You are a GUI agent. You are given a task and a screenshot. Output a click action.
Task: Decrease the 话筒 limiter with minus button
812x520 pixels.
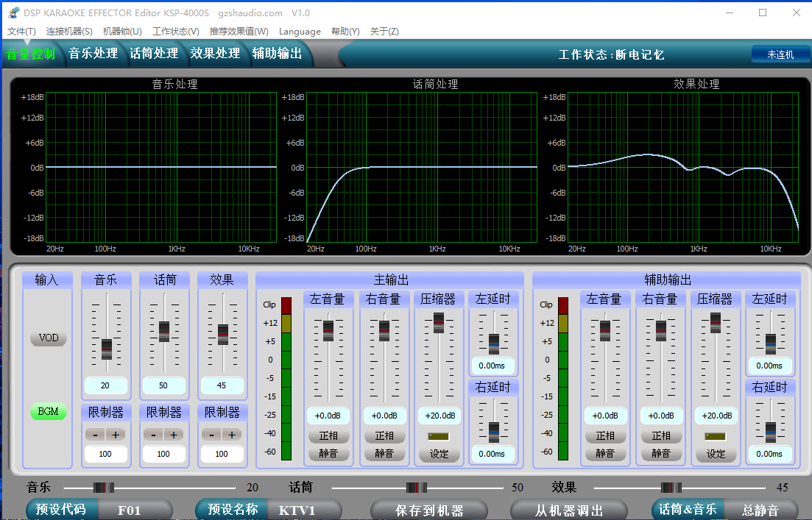153,435
